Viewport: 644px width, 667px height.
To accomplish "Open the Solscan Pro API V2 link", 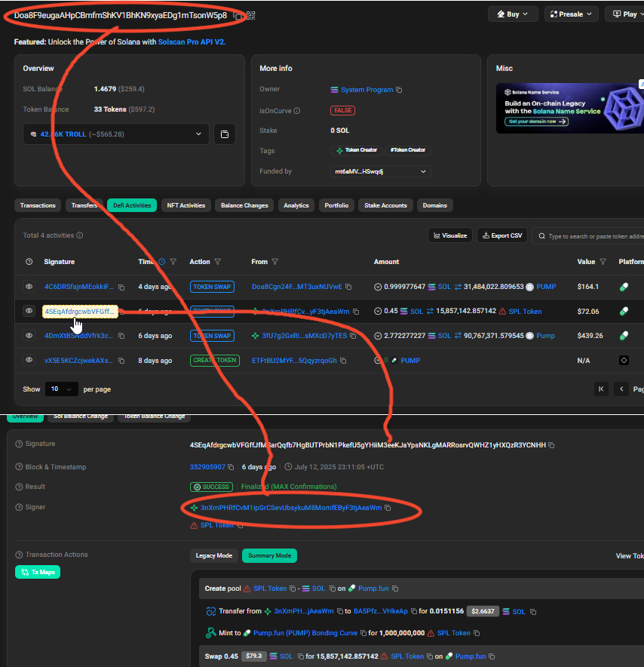I will click(192, 42).
